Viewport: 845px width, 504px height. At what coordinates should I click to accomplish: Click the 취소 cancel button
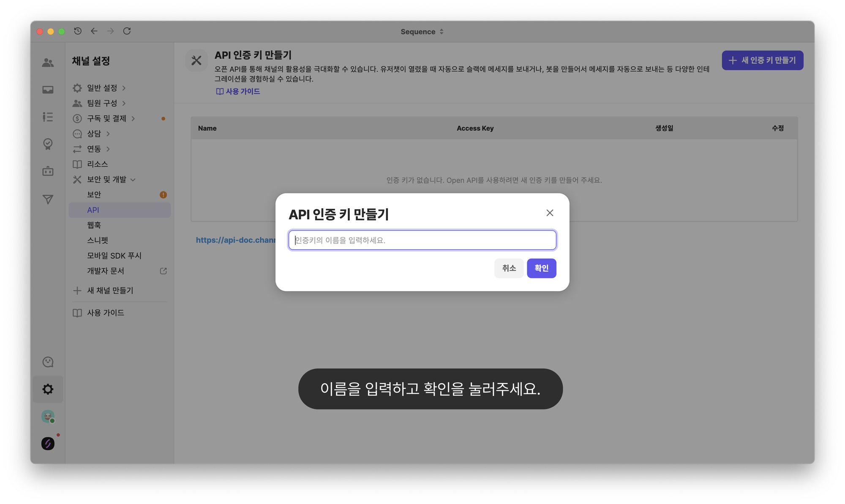click(x=509, y=268)
